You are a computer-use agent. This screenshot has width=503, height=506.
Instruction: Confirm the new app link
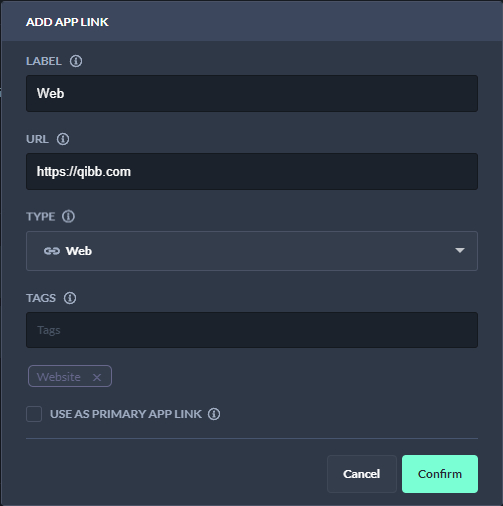pos(440,474)
